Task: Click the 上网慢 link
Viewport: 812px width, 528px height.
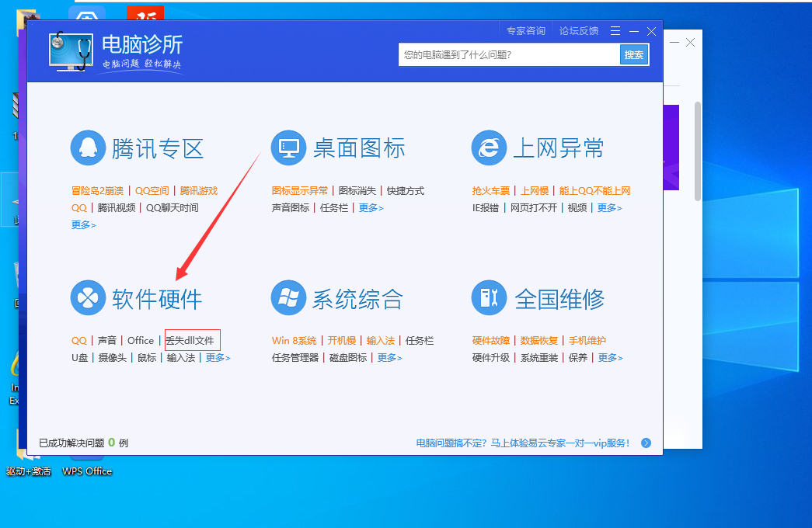Action: coord(535,191)
